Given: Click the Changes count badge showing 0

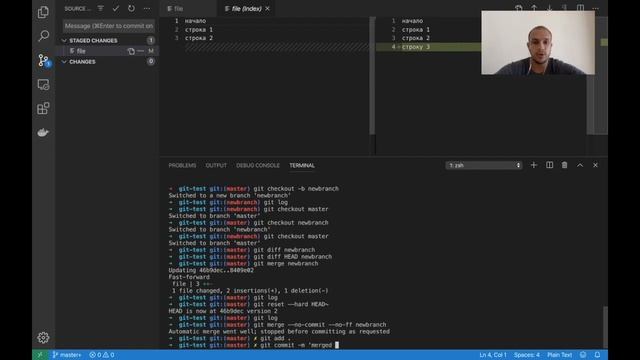Looking at the screenshot, I should [151, 62].
